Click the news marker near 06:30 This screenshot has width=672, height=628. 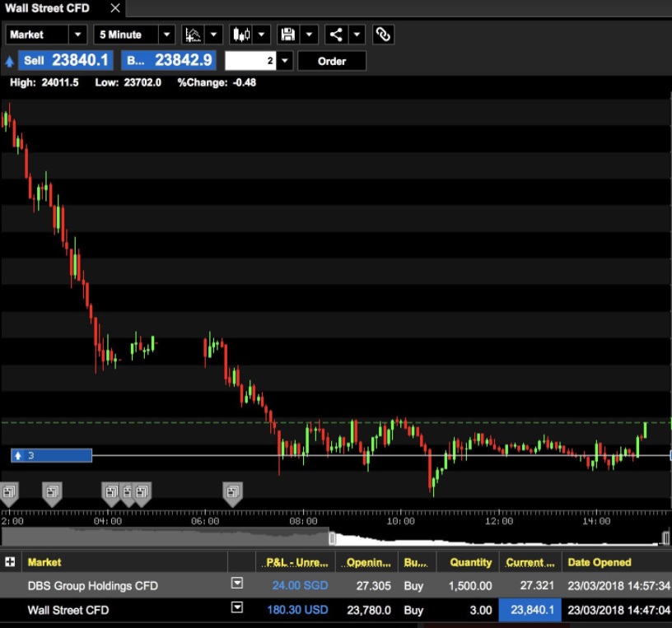coord(233,492)
